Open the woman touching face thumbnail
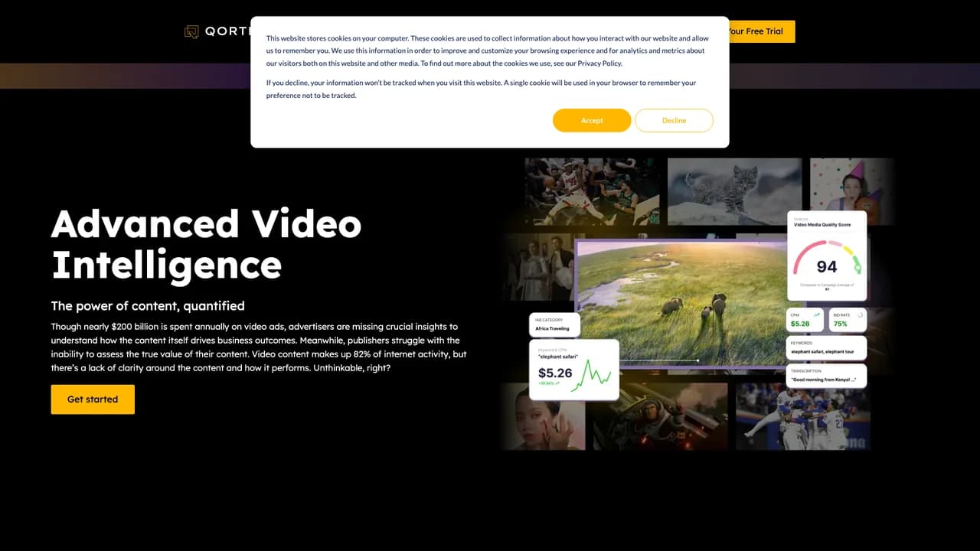980x551 pixels. click(x=544, y=416)
